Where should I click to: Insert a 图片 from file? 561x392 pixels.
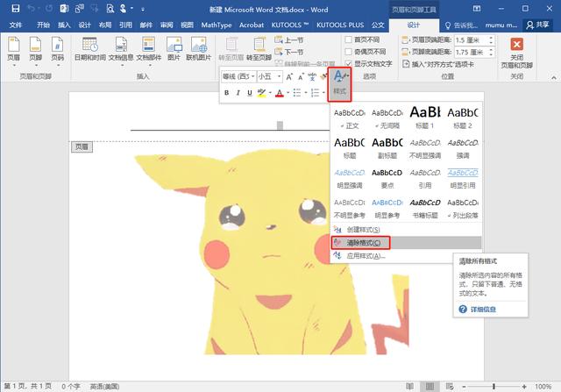174,49
